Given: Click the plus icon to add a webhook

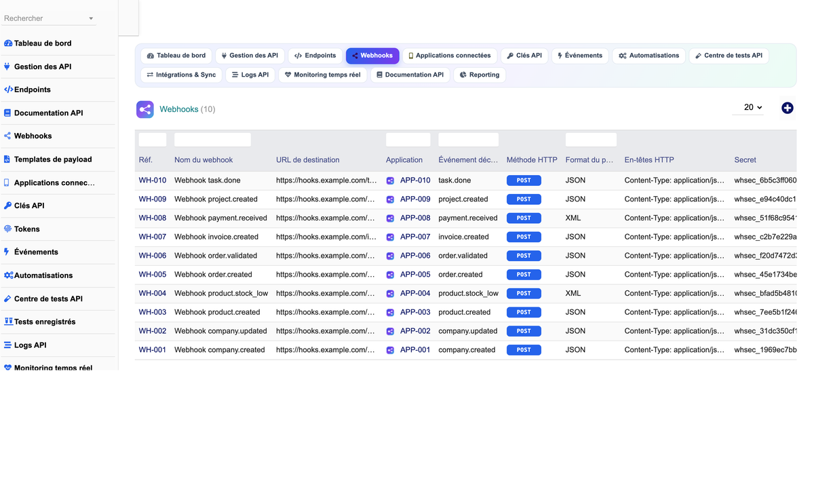Looking at the screenshot, I should pyautogui.click(x=788, y=108).
